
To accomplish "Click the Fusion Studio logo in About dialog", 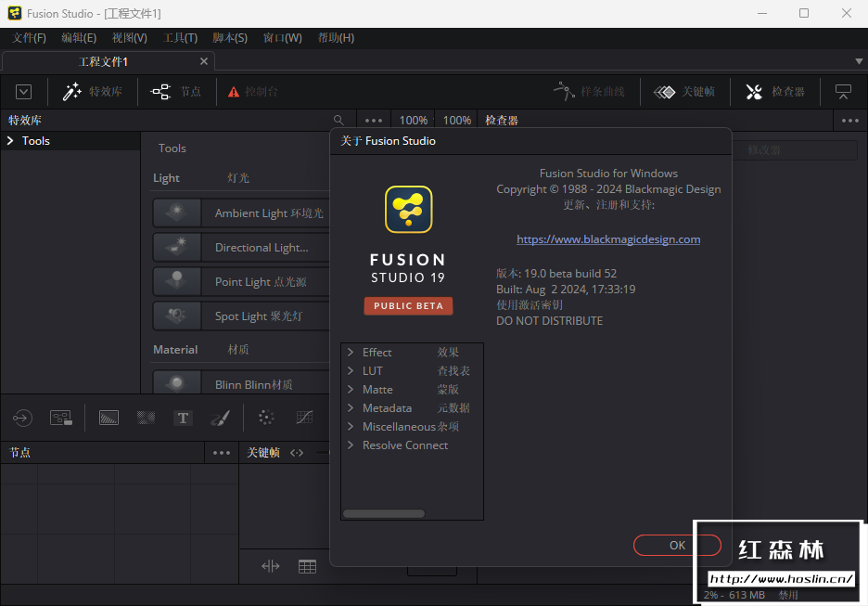I will tap(409, 210).
